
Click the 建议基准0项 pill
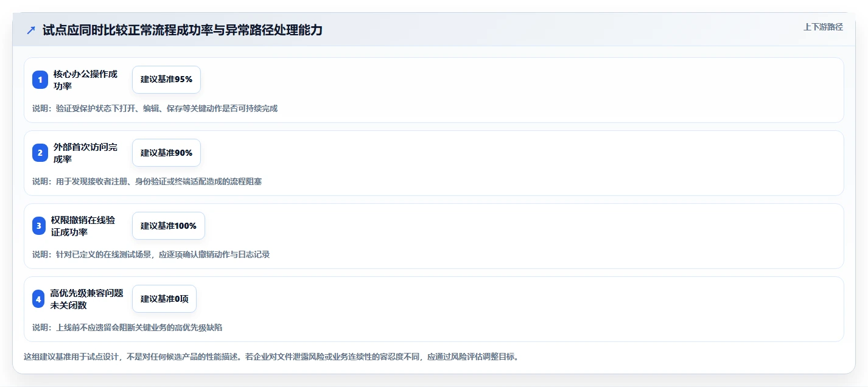tap(164, 299)
